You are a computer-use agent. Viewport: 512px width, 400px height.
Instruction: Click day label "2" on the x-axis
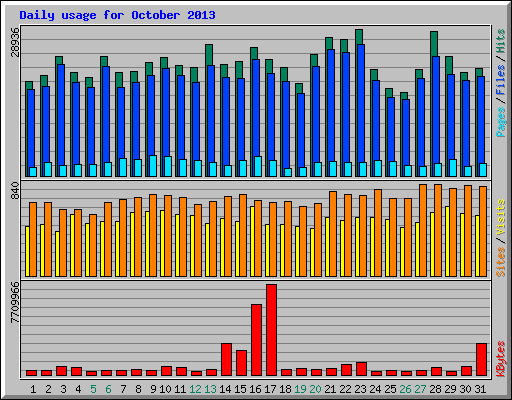tap(48, 389)
